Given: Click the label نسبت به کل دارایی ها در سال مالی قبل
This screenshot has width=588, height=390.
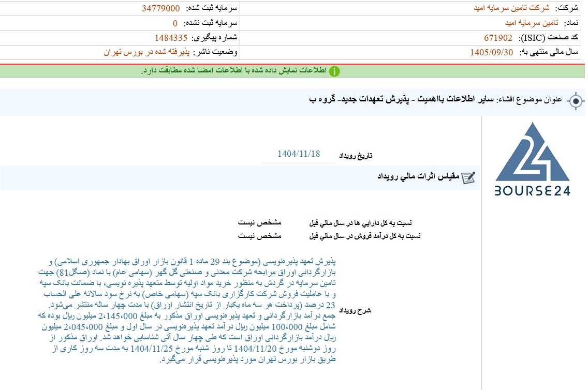Looking at the screenshot, I should pos(360,223).
